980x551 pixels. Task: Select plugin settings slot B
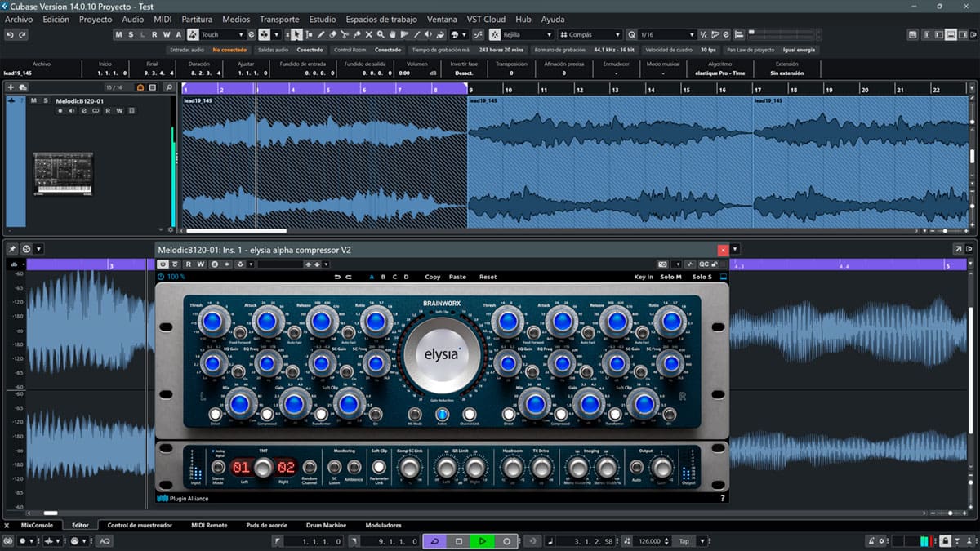point(383,277)
